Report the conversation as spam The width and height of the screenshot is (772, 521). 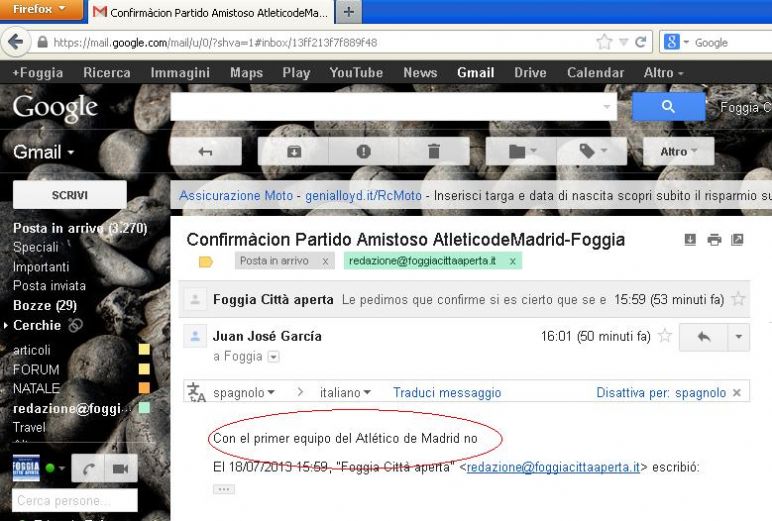click(363, 151)
